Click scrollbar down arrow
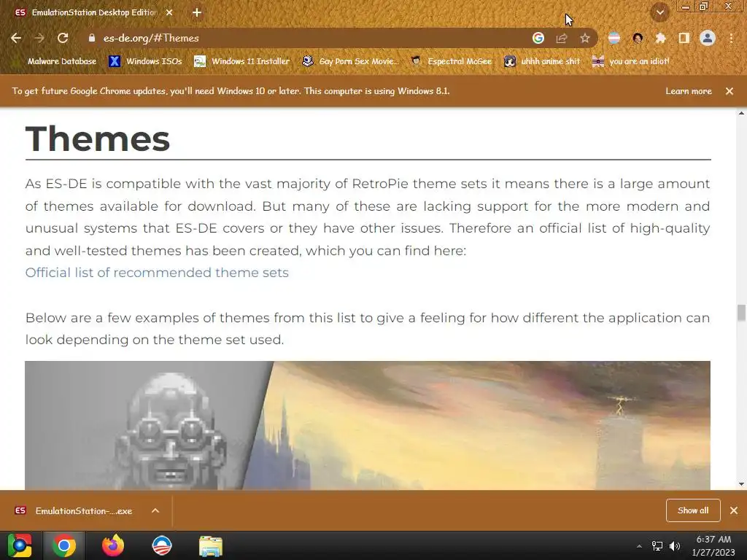This screenshot has width=747, height=560. (x=741, y=484)
